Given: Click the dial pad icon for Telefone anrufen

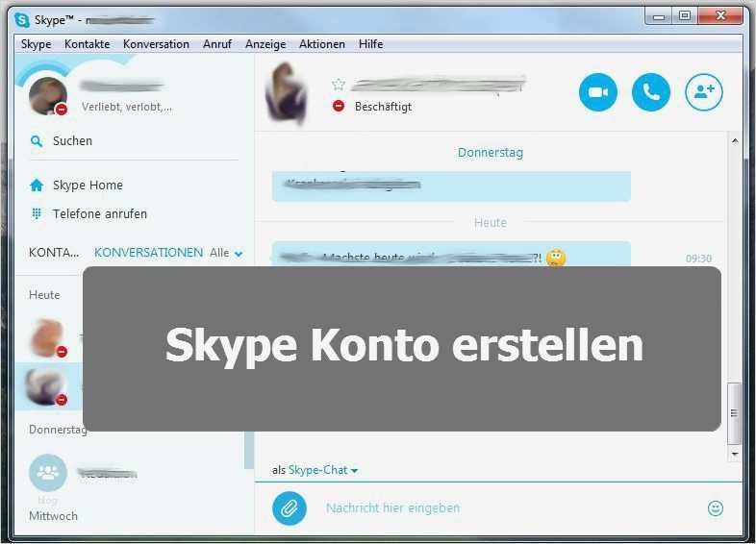Looking at the screenshot, I should click(37, 213).
